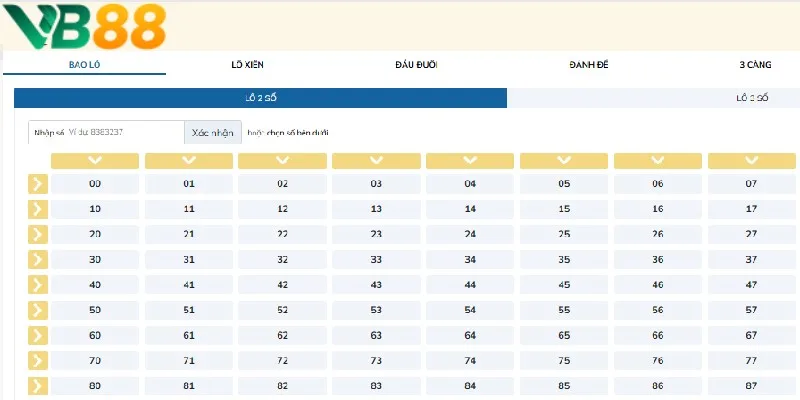Click the row arrow beside number 00

click(x=39, y=183)
